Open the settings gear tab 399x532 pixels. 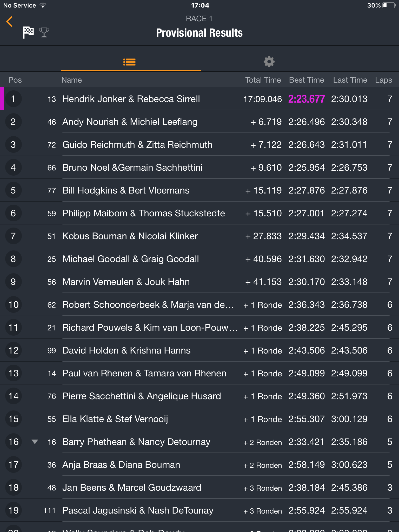[x=269, y=62]
